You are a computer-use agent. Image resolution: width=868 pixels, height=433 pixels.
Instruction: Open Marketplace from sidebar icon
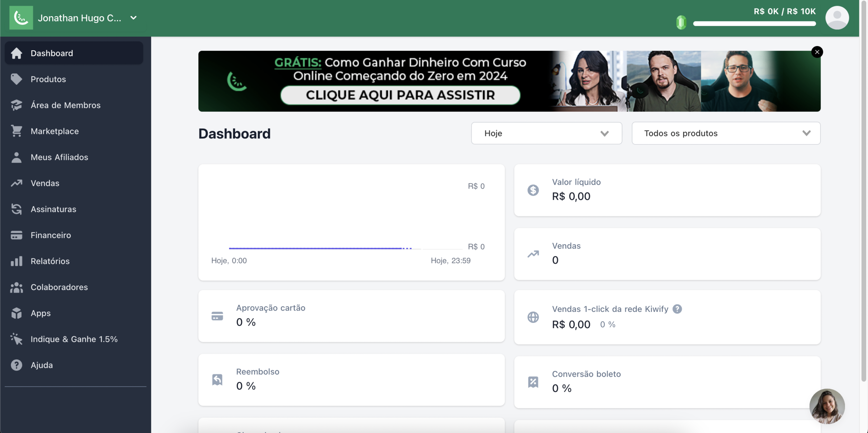tap(17, 131)
